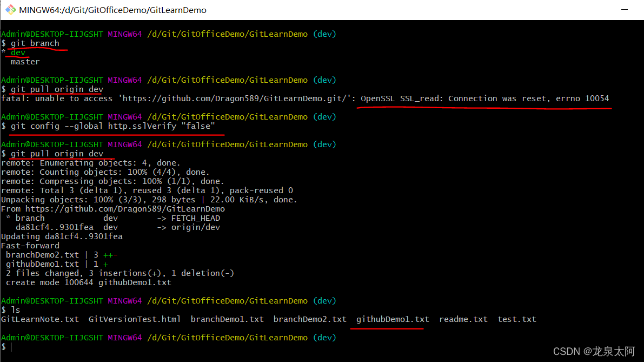Click test.txt in the ls output
The height and width of the screenshot is (362, 644).
click(x=517, y=319)
